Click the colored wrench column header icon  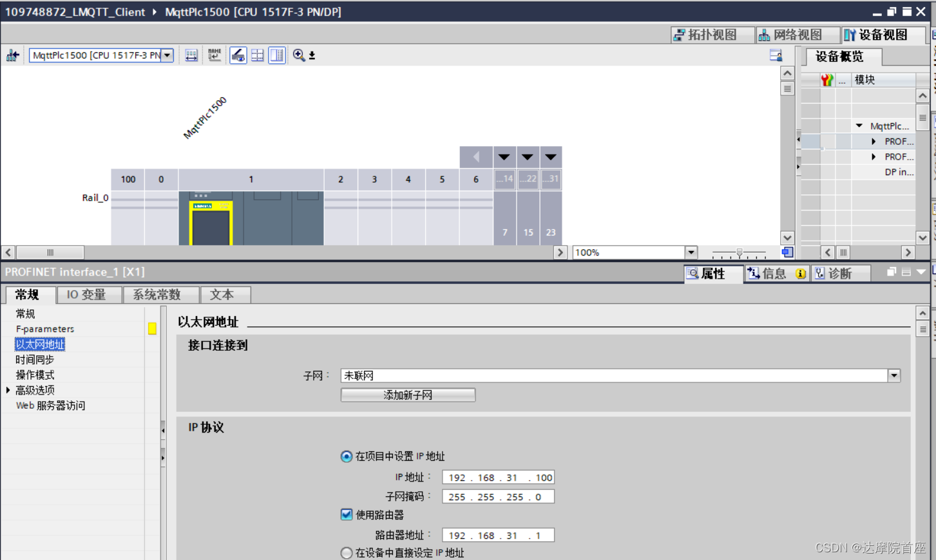[x=827, y=80]
